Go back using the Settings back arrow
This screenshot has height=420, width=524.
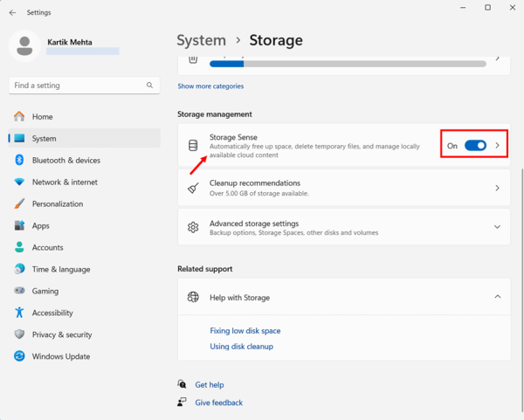tap(12, 12)
